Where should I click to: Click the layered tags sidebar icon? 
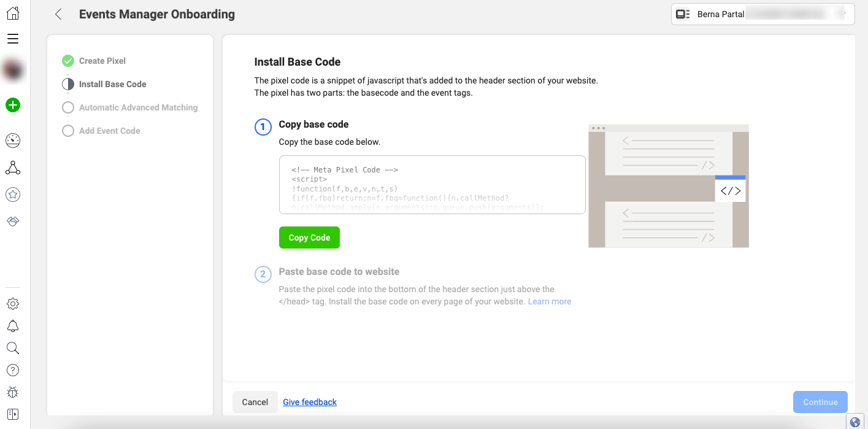tap(12, 221)
